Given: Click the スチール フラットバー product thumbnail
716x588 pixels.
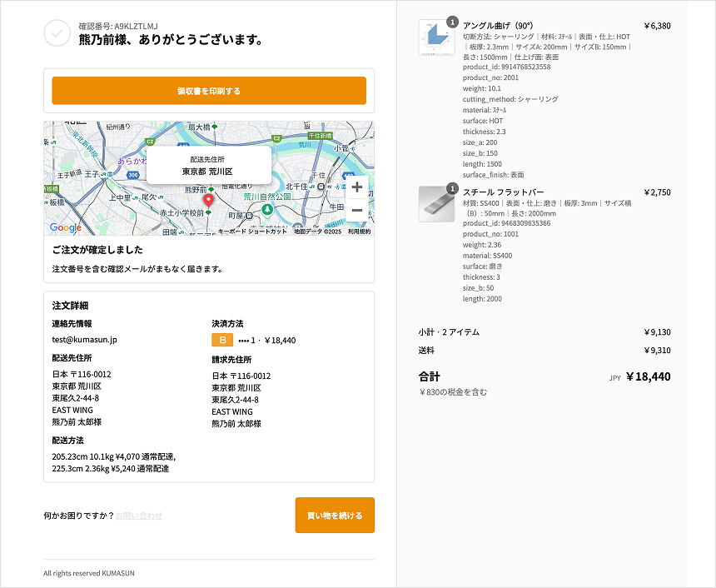Looking at the screenshot, I should 435,204.
